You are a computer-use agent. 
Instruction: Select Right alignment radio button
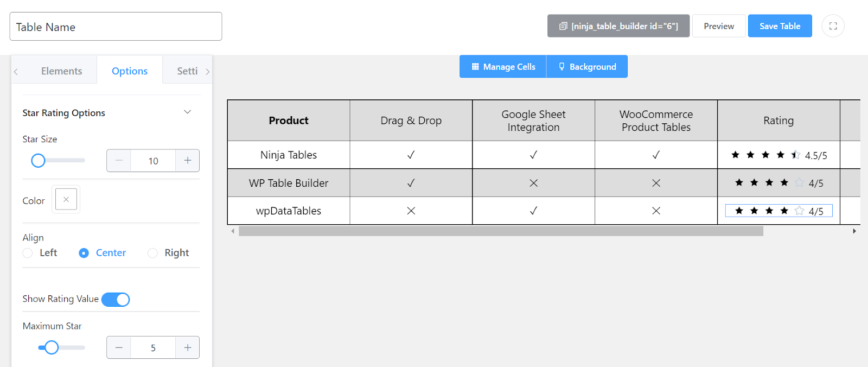tap(153, 253)
